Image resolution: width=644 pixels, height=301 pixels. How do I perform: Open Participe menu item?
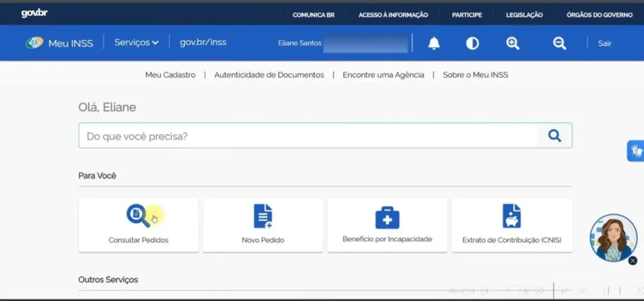(x=467, y=15)
